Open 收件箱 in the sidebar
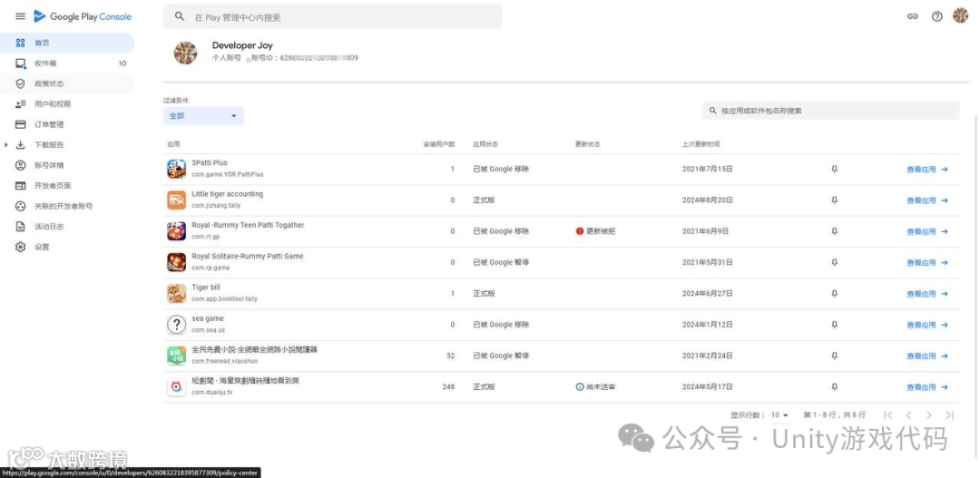The height and width of the screenshot is (478, 980). 67,63
